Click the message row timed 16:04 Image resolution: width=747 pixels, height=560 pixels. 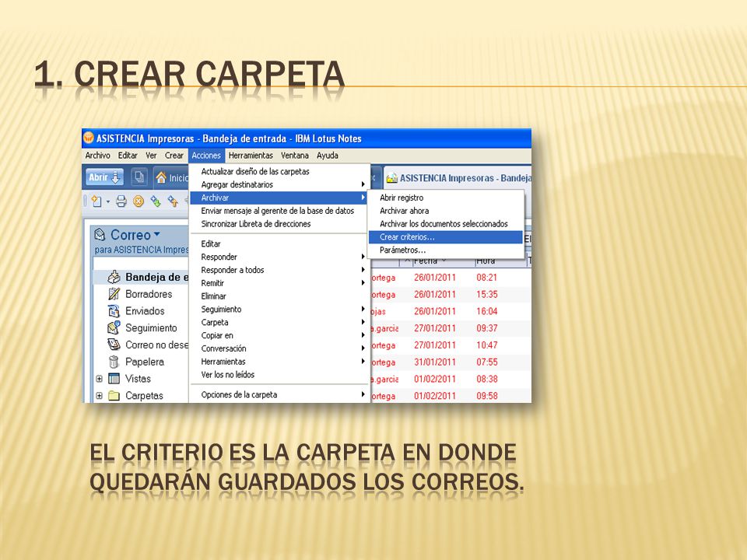[451, 311]
